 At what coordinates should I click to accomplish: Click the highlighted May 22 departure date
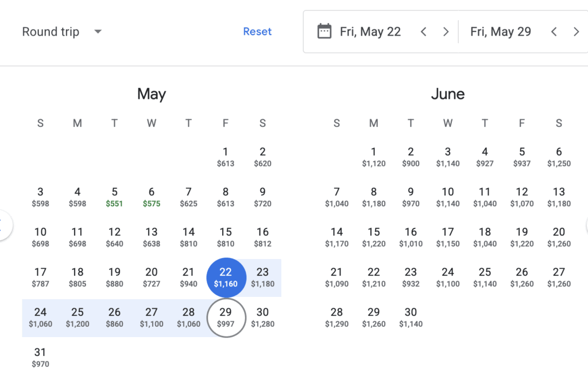(x=226, y=277)
